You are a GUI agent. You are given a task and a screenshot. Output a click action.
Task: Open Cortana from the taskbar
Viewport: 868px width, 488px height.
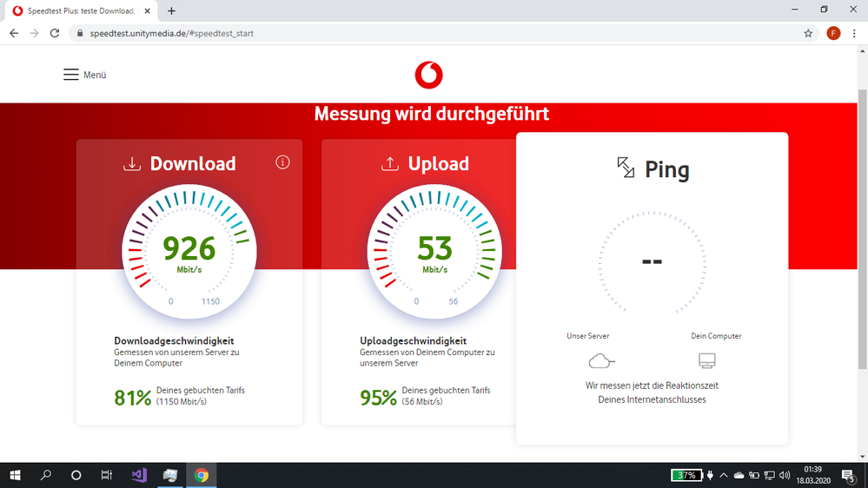(76, 475)
